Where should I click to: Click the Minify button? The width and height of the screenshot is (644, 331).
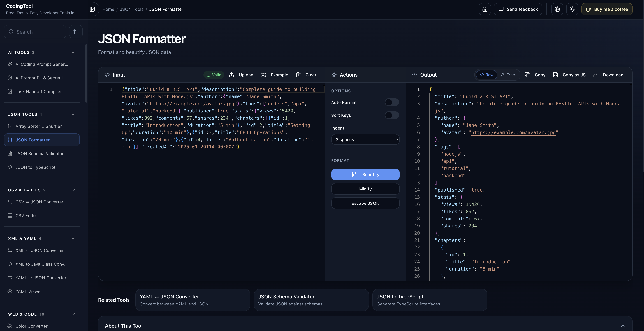(365, 189)
